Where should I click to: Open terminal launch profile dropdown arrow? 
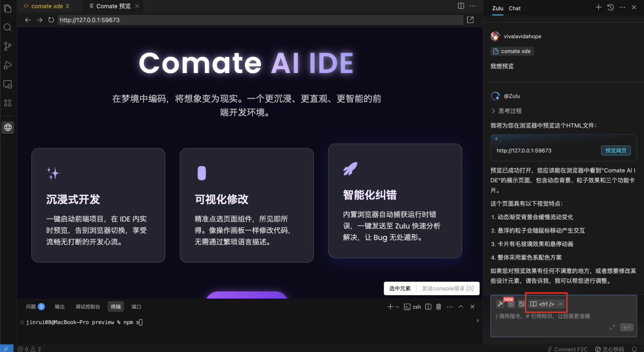pyautogui.click(x=397, y=306)
